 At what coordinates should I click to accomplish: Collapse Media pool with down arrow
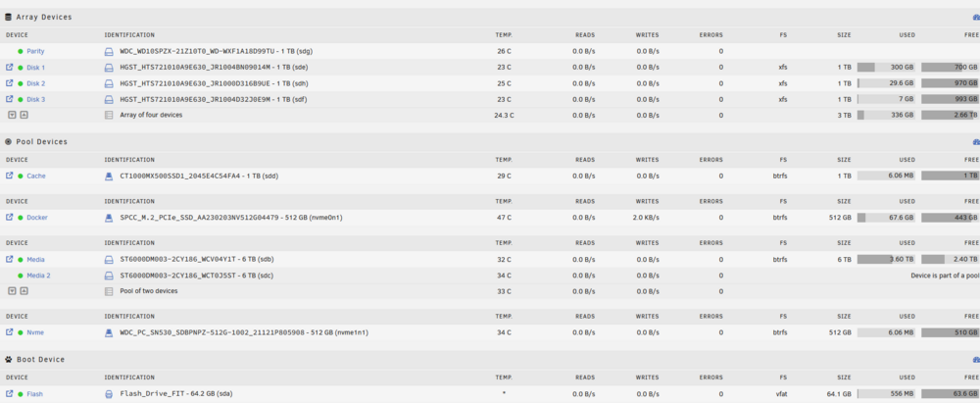point(12,291)
